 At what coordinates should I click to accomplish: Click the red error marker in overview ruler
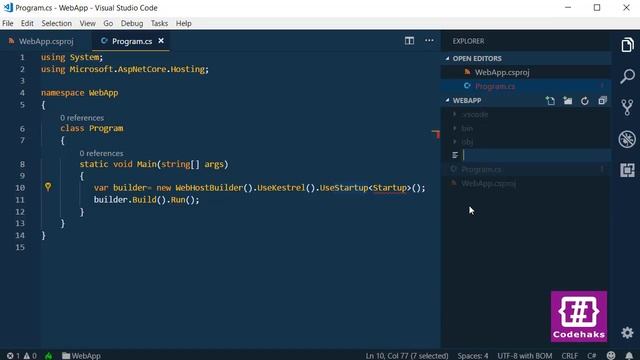coord(436,134)
